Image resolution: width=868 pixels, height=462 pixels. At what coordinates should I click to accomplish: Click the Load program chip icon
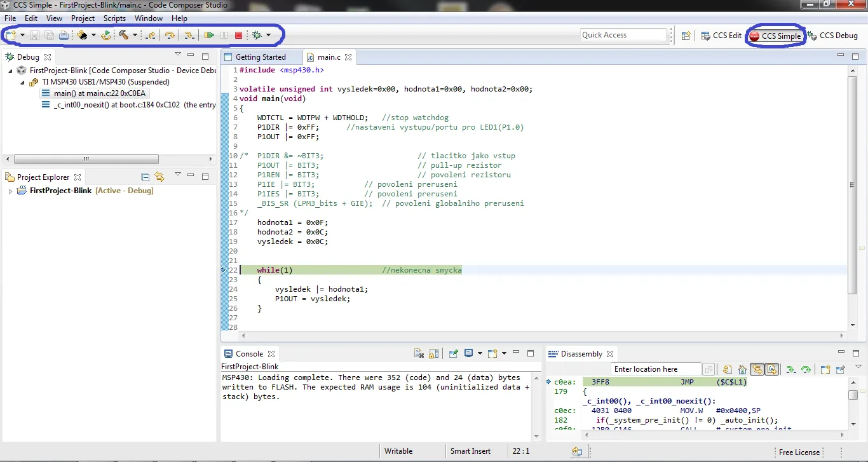pos(83,35)
